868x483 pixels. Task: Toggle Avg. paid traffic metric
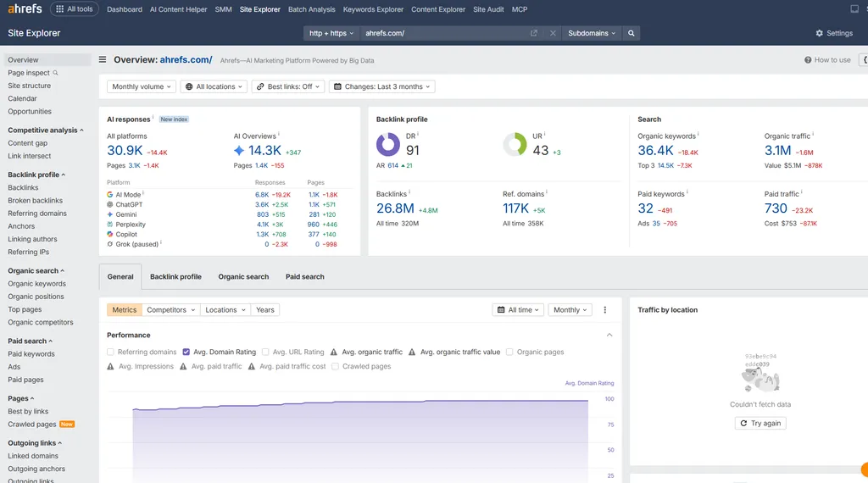210,366
